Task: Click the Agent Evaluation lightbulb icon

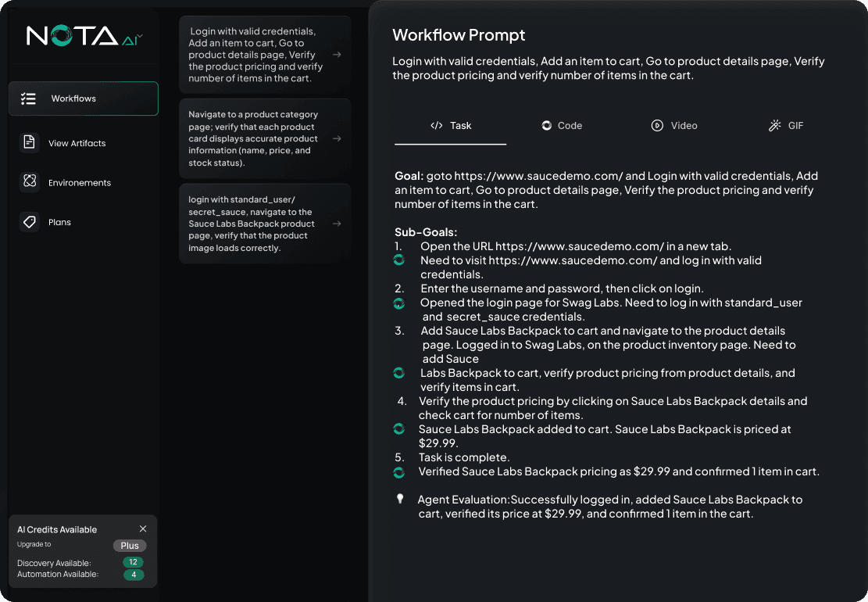Action: 400,499
